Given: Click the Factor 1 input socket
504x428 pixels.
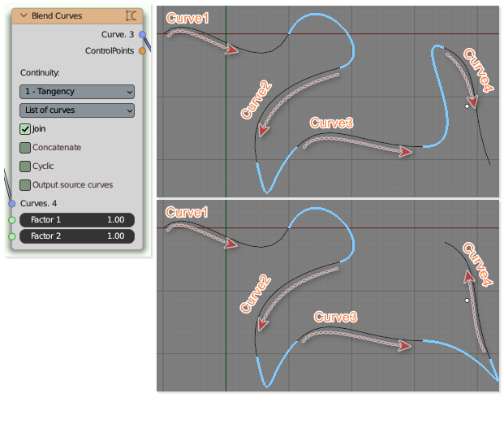Looking at the screenshot, I should [12, 220].
